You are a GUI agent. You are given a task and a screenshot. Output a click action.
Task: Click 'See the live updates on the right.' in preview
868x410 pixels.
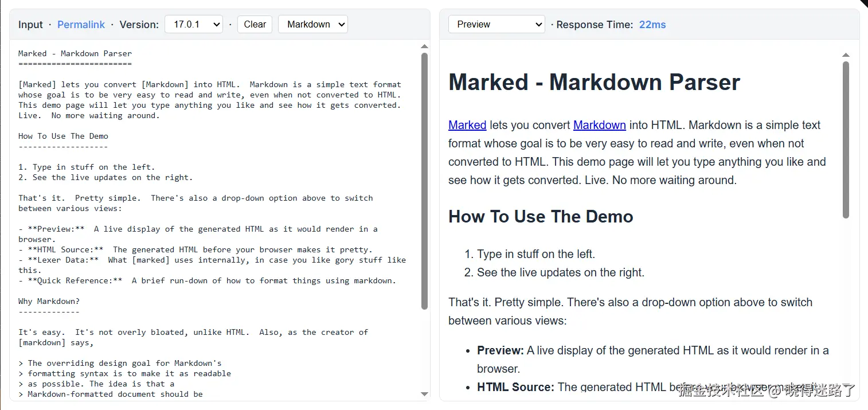point(561,272)
